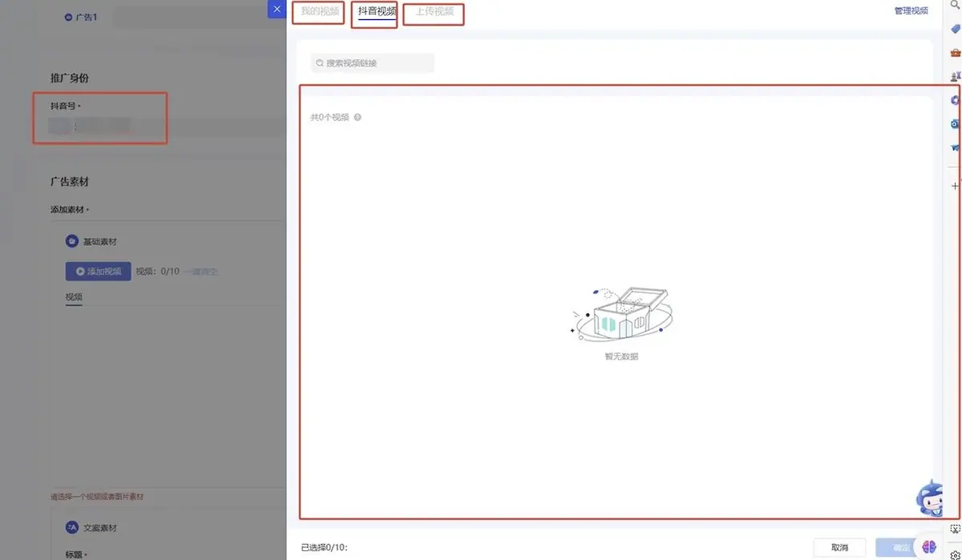Screen dimensions: 962x560
Task: Click the mascot assistant icon
Action: click(930, 498)
